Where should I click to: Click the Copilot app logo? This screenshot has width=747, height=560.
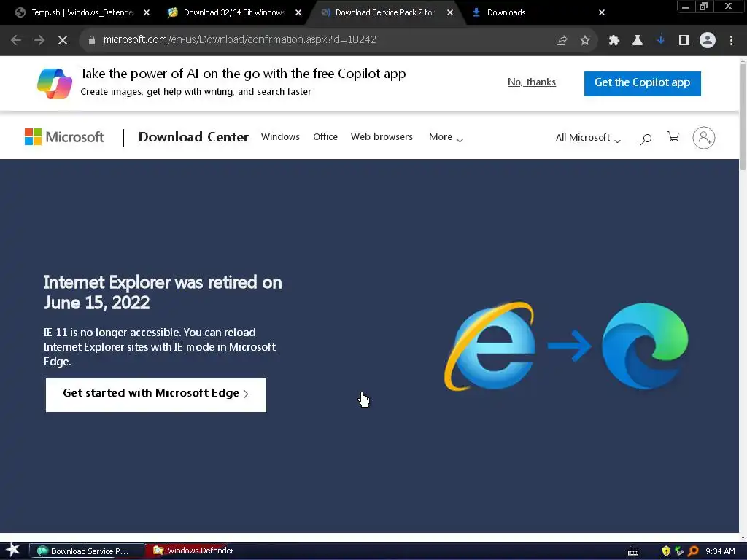(55, 83)
